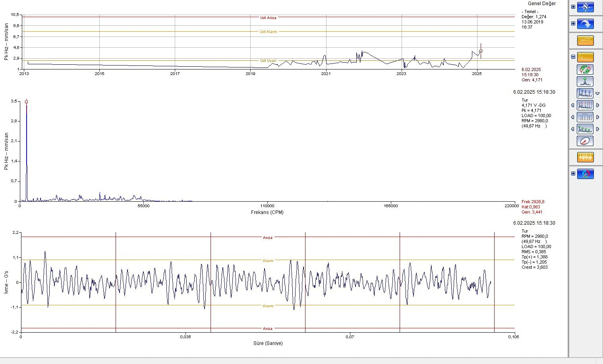Click the baseline date '13.06.2019'
Screen dimensions: 603x364
click(x=532, y=22)
